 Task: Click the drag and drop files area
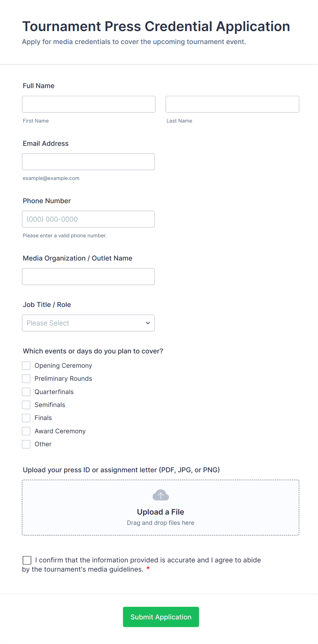click(160, 523)
